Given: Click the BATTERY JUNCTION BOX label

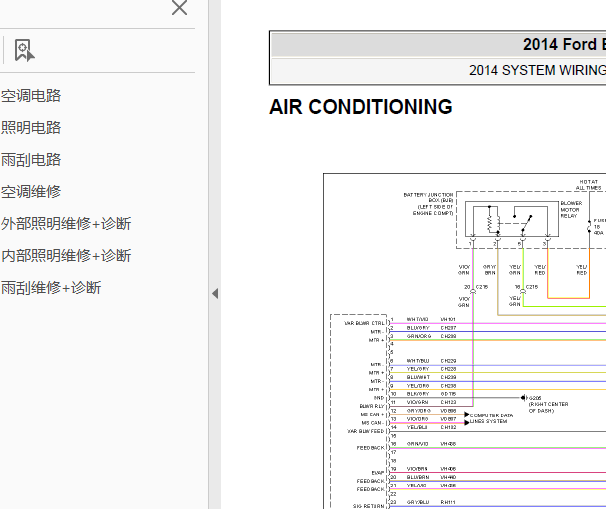Looking at the screenshot, I should click(429, 204).
